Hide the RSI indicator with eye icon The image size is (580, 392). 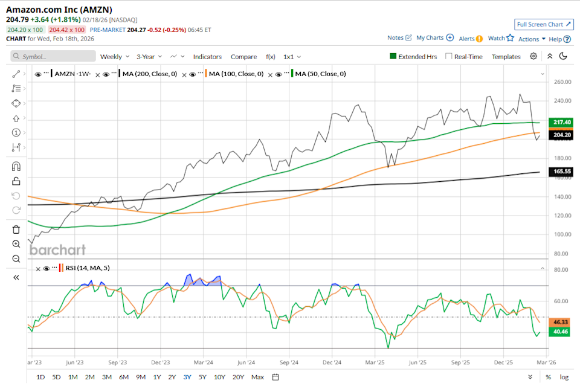click(x=46, y=269)
